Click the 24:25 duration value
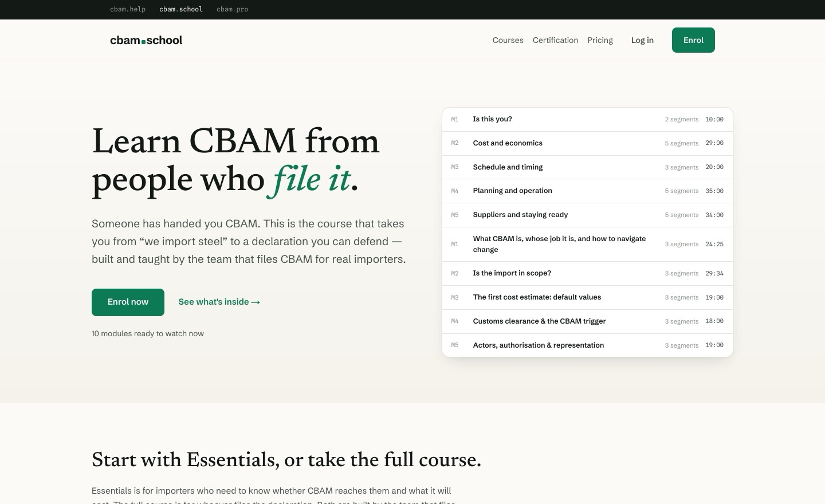825x504 pixels. 714,244
